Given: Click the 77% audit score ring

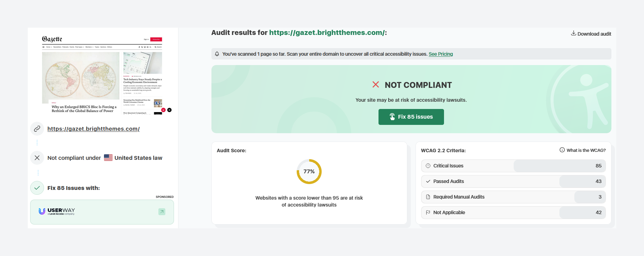Looking at the screenshot, I should 309,172.
